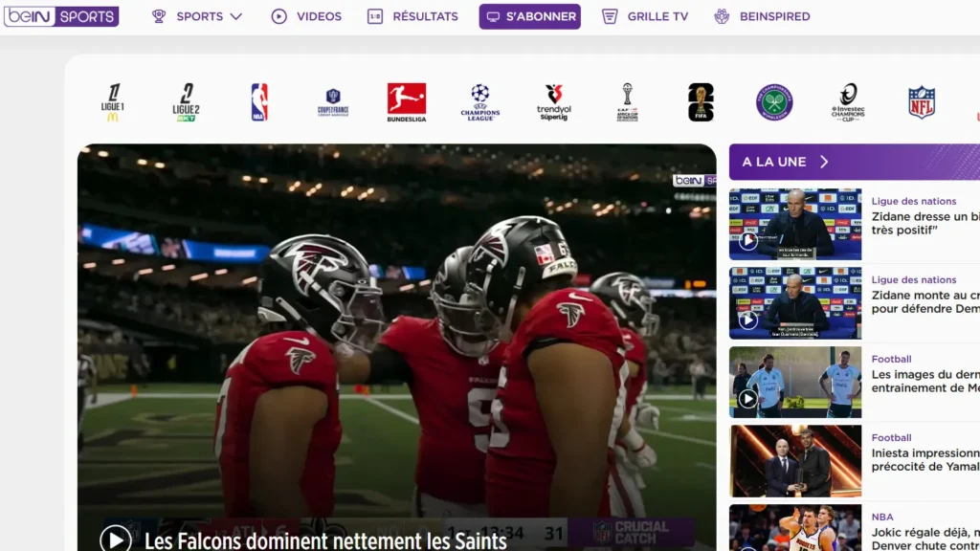
Task: Click the play icon beside VIDEOS
Action: pyautogui.click(x=278, y=16)
